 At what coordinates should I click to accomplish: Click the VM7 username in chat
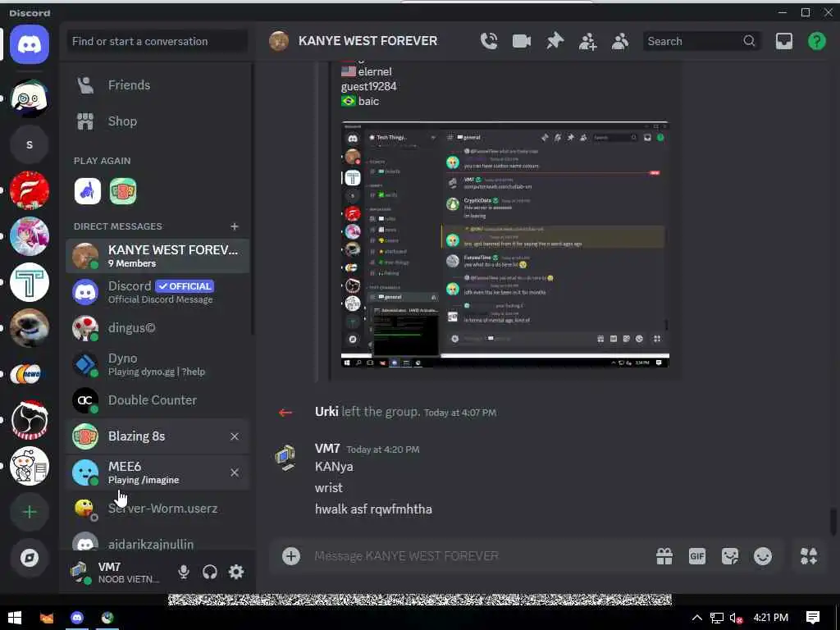coord(327,449)
